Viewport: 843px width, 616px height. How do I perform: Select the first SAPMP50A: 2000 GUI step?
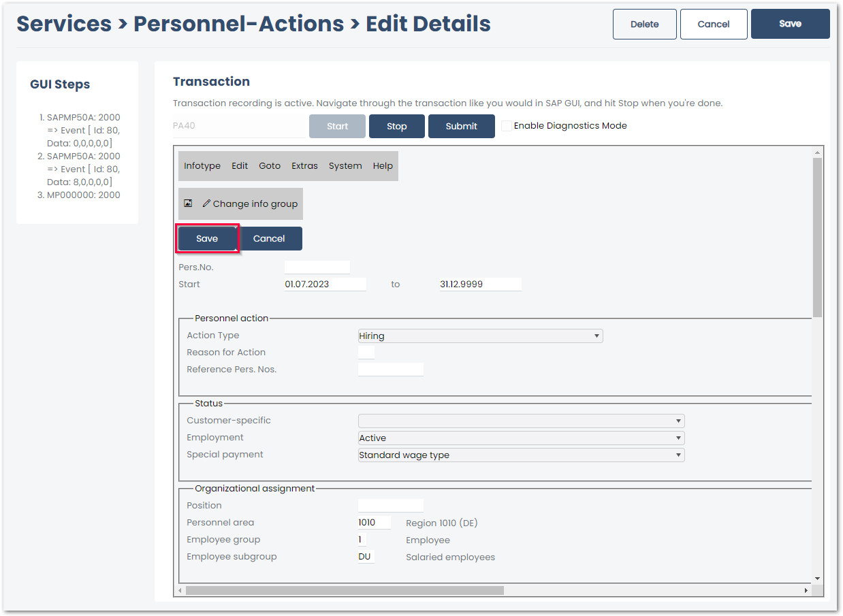[x=83, y=130]
